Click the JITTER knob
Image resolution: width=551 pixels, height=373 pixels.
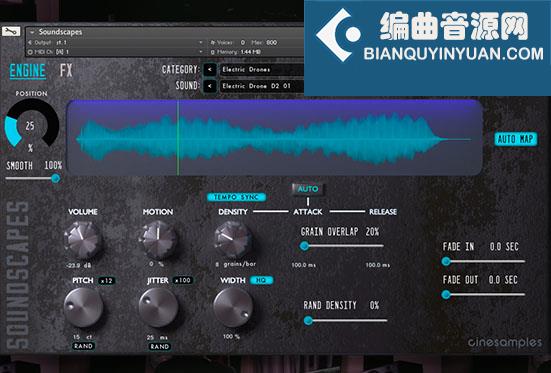pyautogui.click(x=158, y=307)
